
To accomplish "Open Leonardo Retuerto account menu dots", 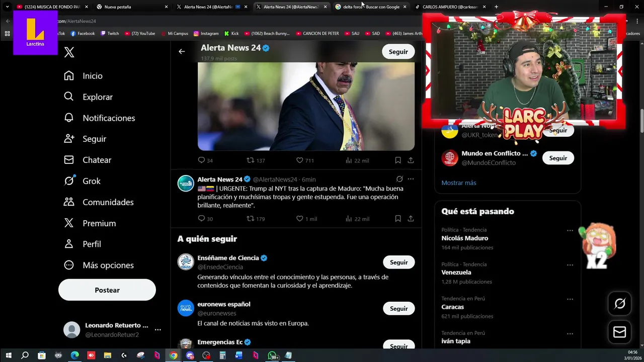I will (157, 330).
